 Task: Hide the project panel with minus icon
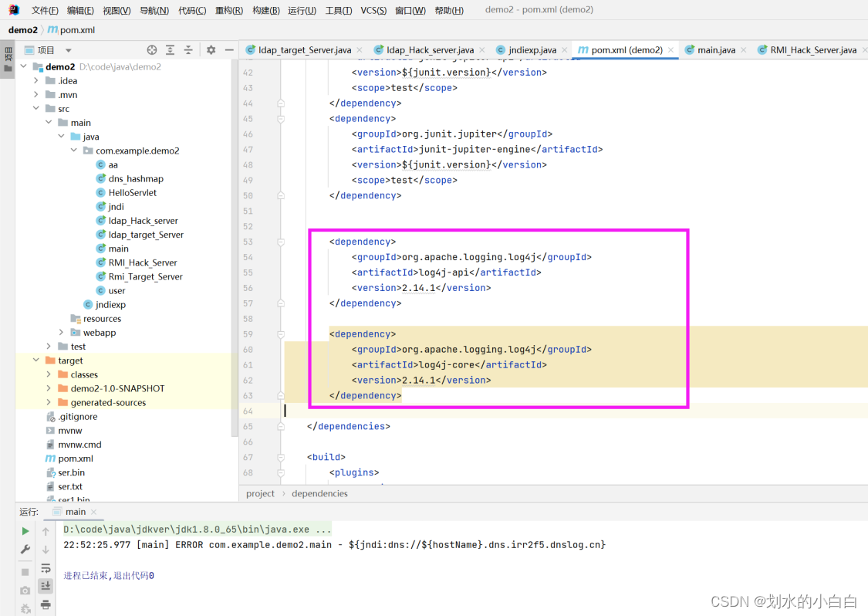click(x=229, y=50)
